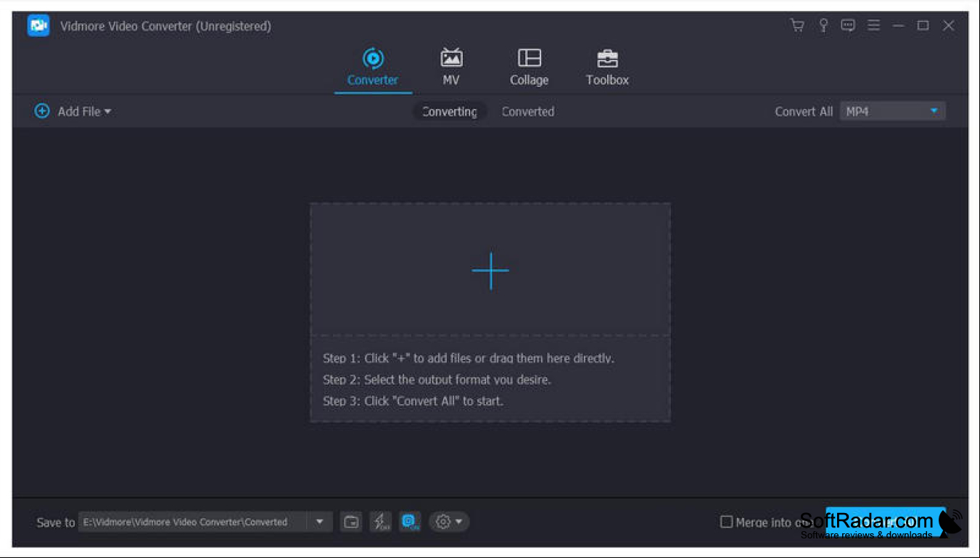Open the Toolbox tab
Image resolution: width=980 pixels, height=558 pixels.
607,67
